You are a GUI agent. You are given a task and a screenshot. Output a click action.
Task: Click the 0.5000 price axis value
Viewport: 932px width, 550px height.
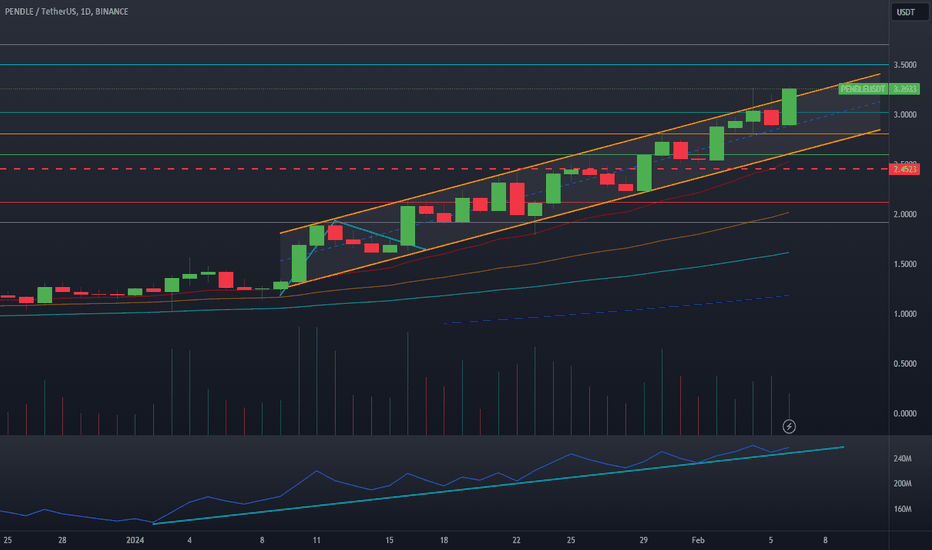pos(905,364)
